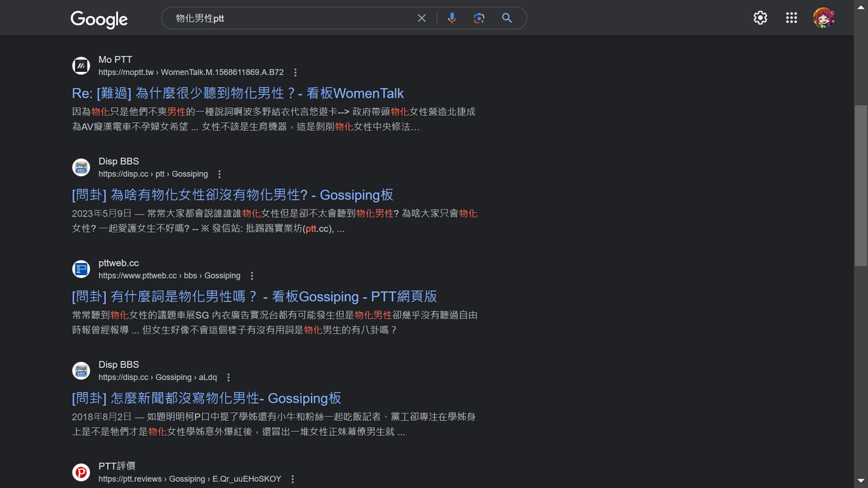
Task: Open Quick Settings gear icon
Action: click(x=760, y=18)
